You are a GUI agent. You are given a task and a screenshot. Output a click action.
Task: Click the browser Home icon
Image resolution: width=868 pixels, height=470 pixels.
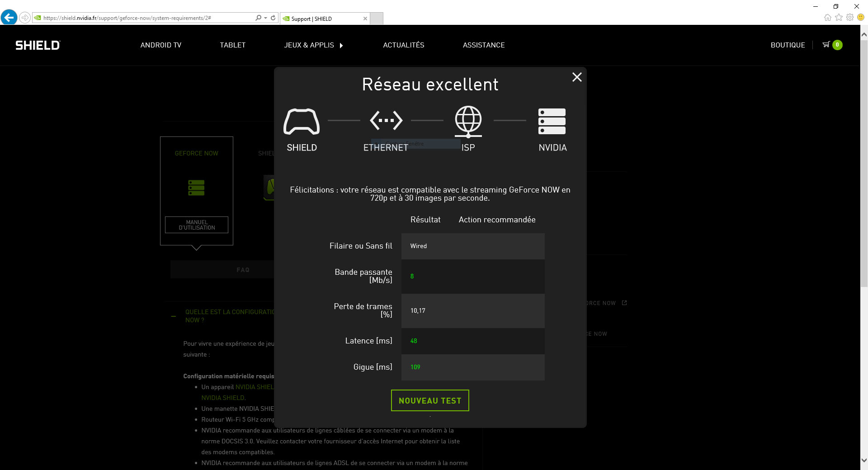click(827, 18)
